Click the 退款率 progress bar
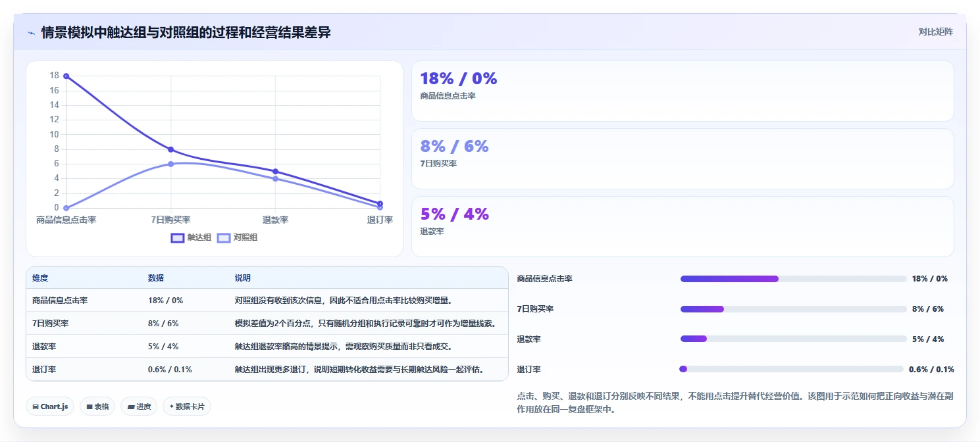 point(794,339)
